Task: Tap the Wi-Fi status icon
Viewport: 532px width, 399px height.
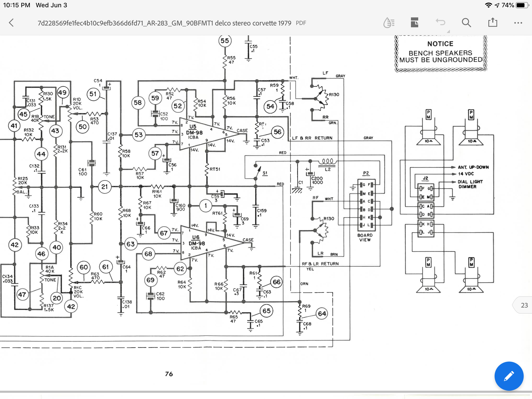Action: point(488,5)
